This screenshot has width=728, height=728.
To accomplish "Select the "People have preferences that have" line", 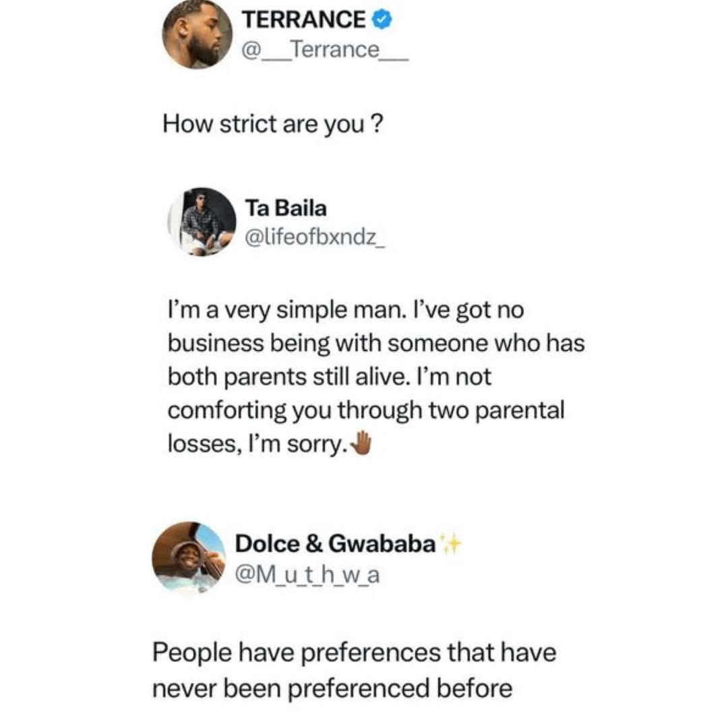I will click(354, 653).
